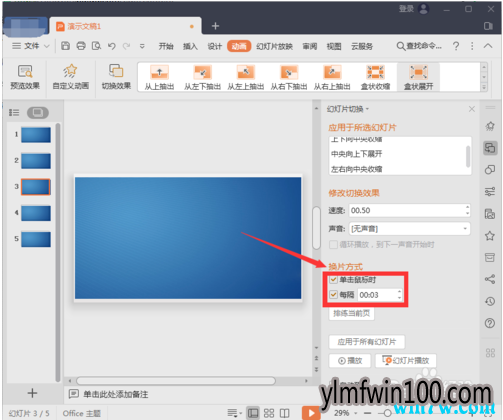Click the undo arrow icon
This screenshot has width=503, height=420.
pos(112,46)
